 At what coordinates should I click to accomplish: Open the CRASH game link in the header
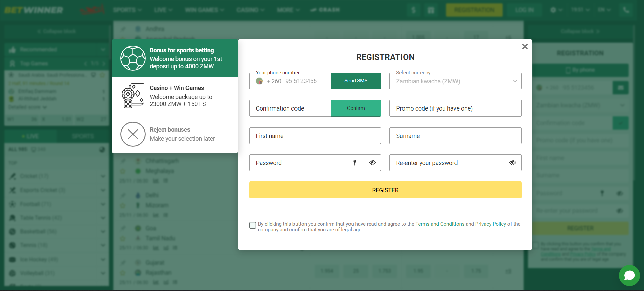pos(325,10)
